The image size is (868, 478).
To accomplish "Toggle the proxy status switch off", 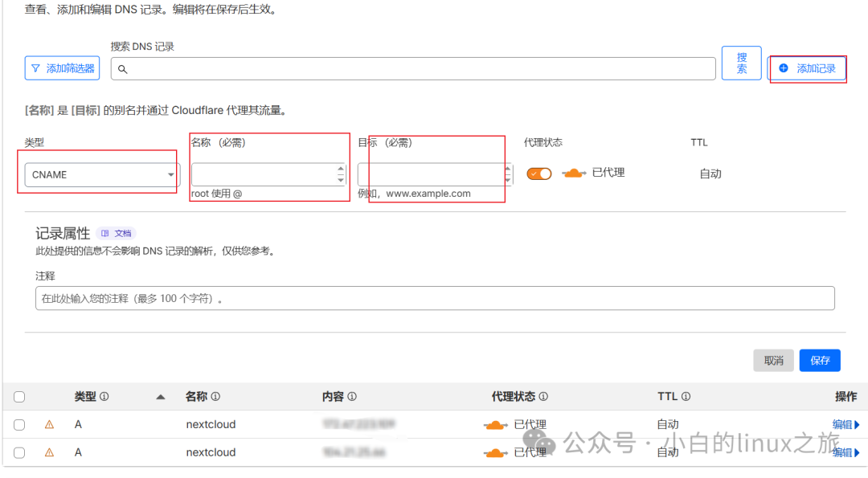I will 539,174.
